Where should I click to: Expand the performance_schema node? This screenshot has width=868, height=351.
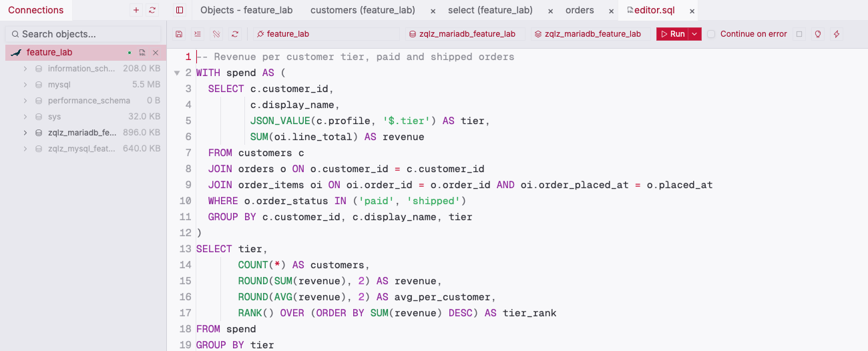[25, 101]
